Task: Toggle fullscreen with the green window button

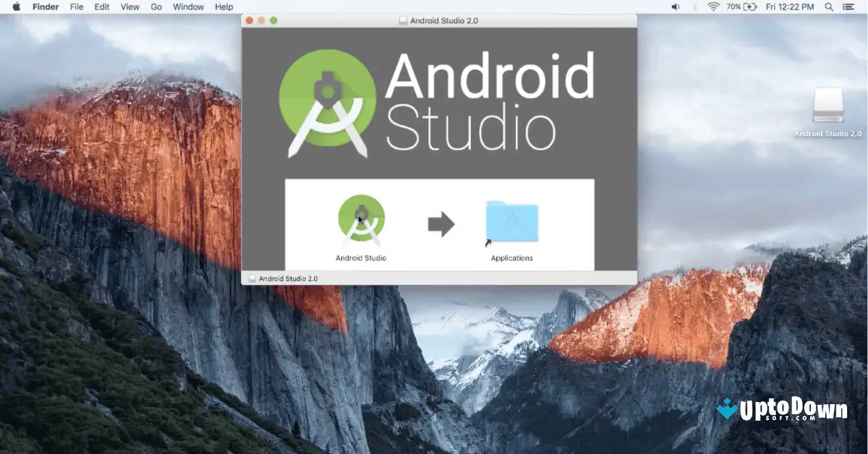Action: click(x=273, y=21)
